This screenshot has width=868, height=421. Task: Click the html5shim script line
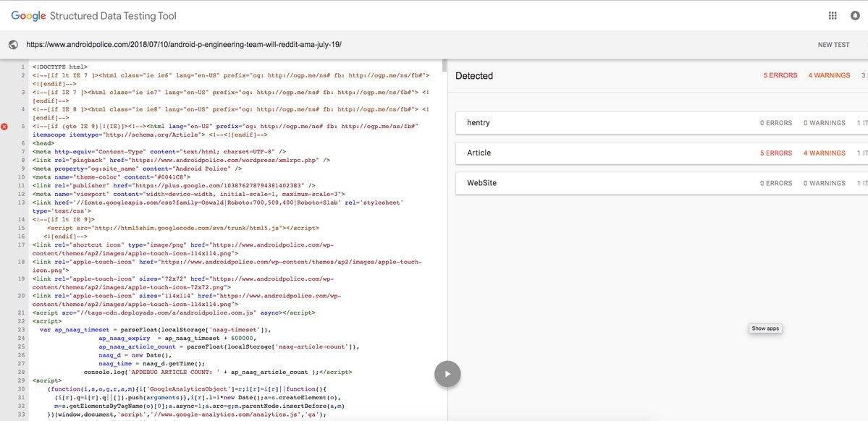tap(183, 228)
